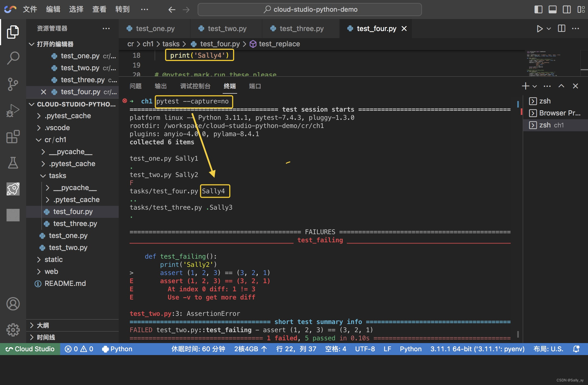Close the terminal panel
Screen dimensions: 588x385
tap(575, 86)
